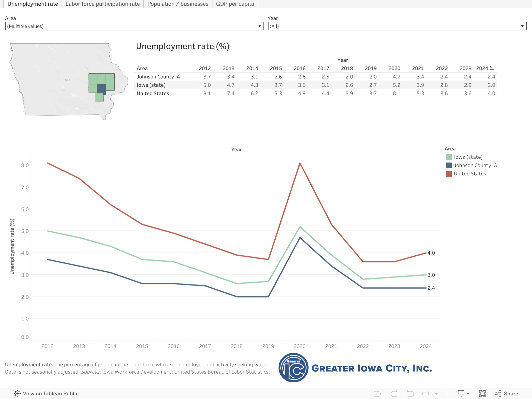The image size is (532, 399).
Task: Click the Tableau undo icon
Action: pos(377,394)
